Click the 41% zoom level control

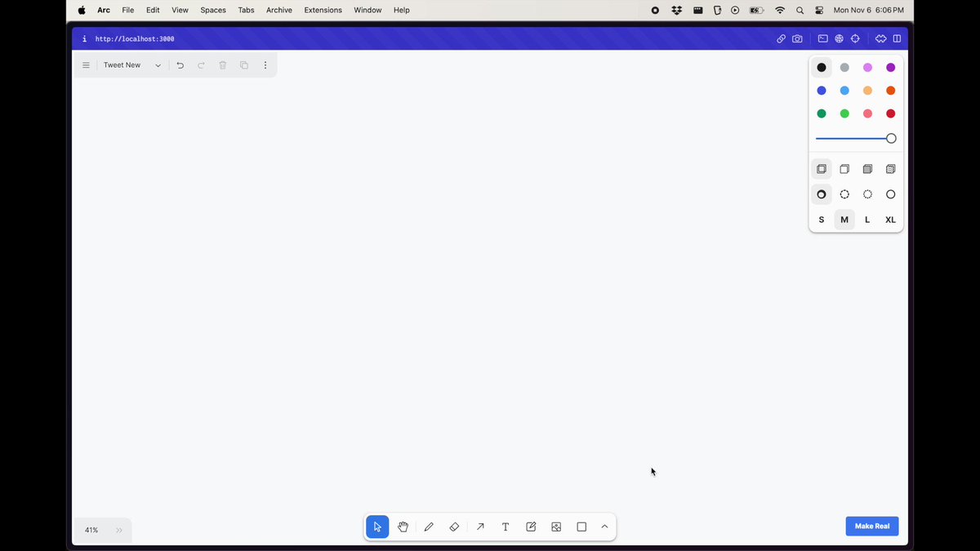pyautogui.click(x=91, y=530)
